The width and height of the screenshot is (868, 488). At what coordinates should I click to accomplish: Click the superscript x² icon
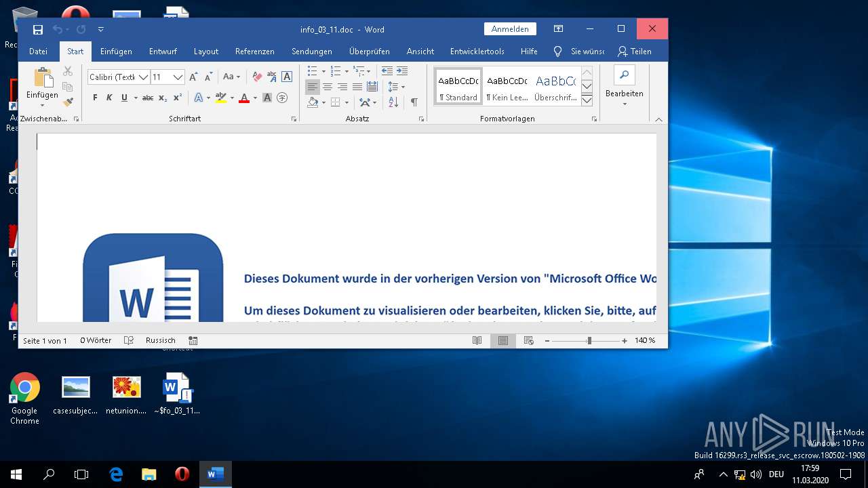point(178,98)
